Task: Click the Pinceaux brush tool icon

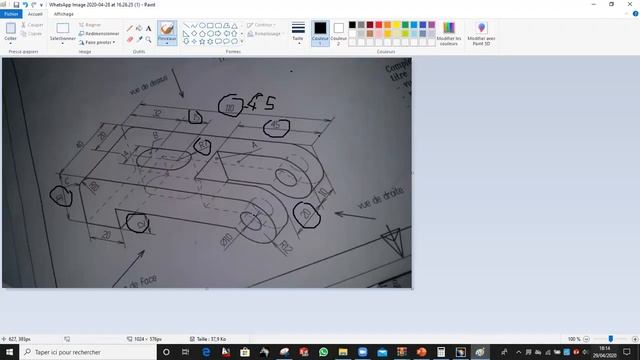Action: point(167,29)
